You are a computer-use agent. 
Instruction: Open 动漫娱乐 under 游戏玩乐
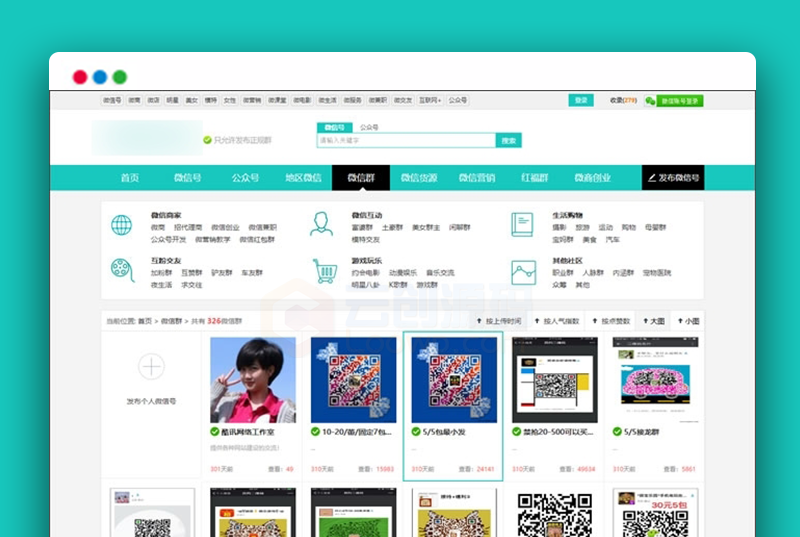403,273
